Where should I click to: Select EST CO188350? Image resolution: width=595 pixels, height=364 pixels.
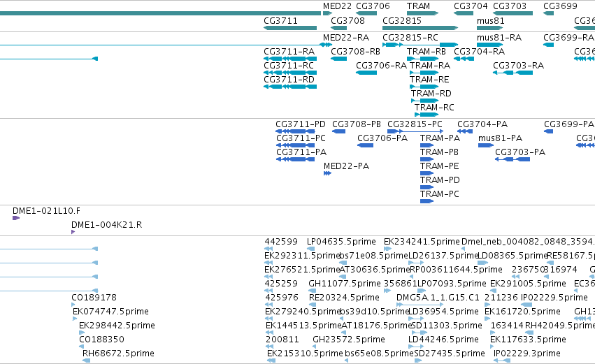pyautogui.click(x=101, y=340)
